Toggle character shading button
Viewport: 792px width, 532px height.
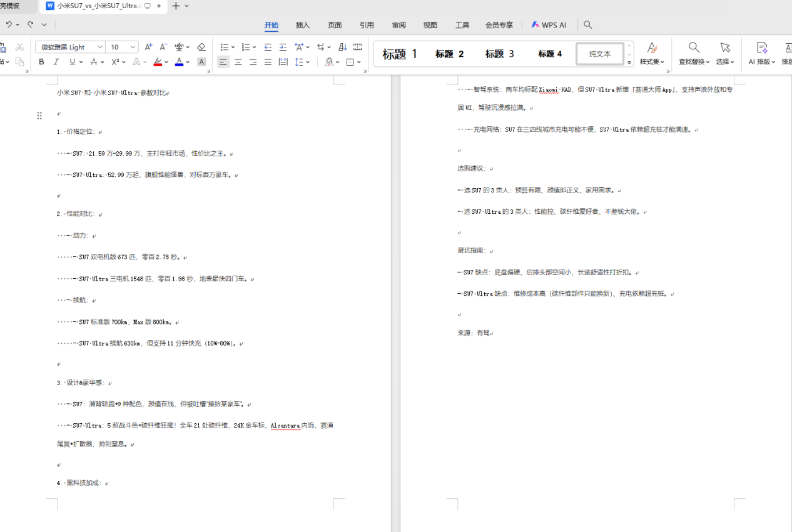coord(201,62)
